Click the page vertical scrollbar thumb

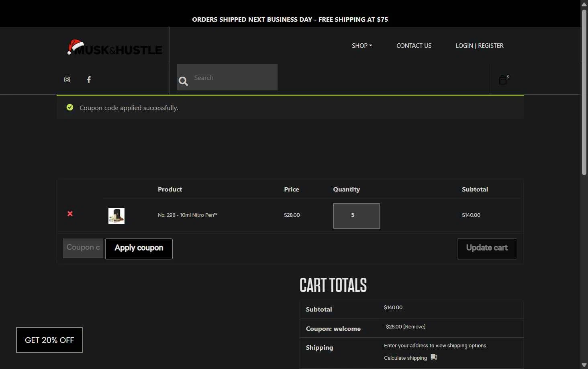click(x=584, y=92)
